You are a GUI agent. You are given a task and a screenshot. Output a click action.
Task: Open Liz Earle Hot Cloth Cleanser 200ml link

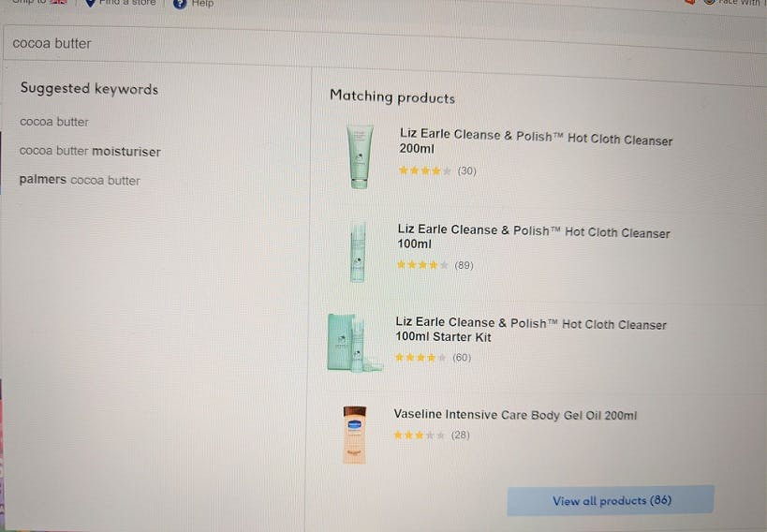(x=536, y=140)
